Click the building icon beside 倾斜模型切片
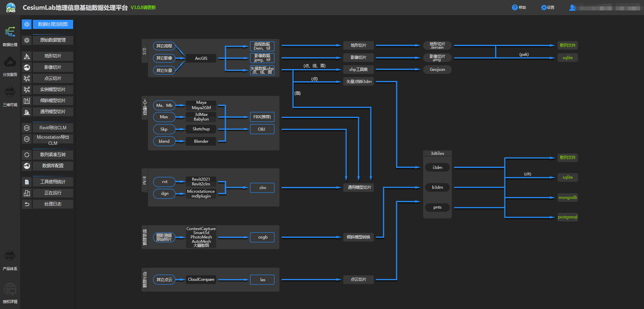 [x=27, y=101]
